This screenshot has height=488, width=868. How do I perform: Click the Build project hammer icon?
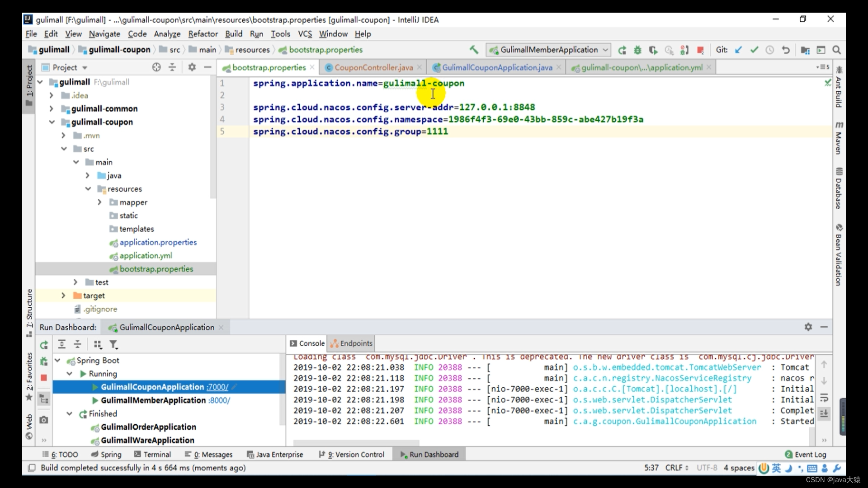tap(474, 50)
